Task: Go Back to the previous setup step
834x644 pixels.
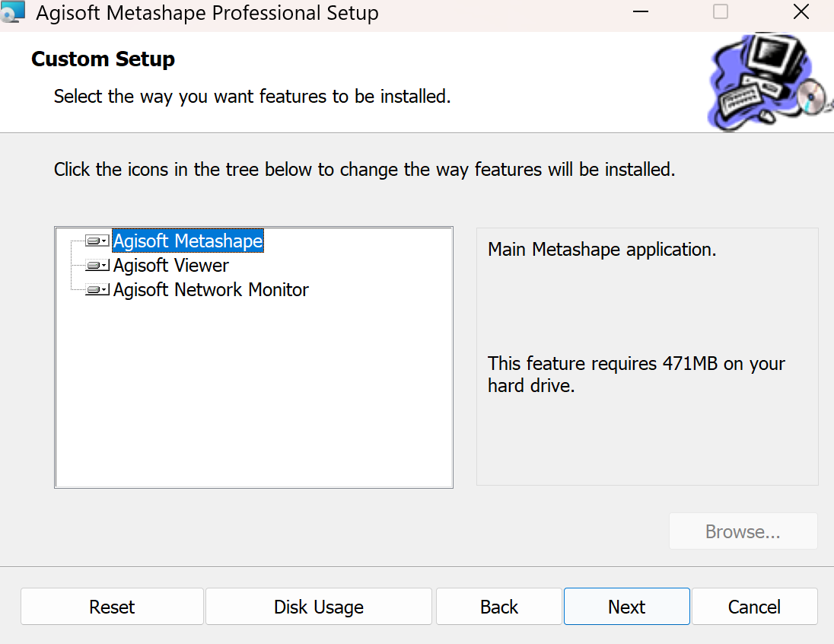Action: click(498, 607)
